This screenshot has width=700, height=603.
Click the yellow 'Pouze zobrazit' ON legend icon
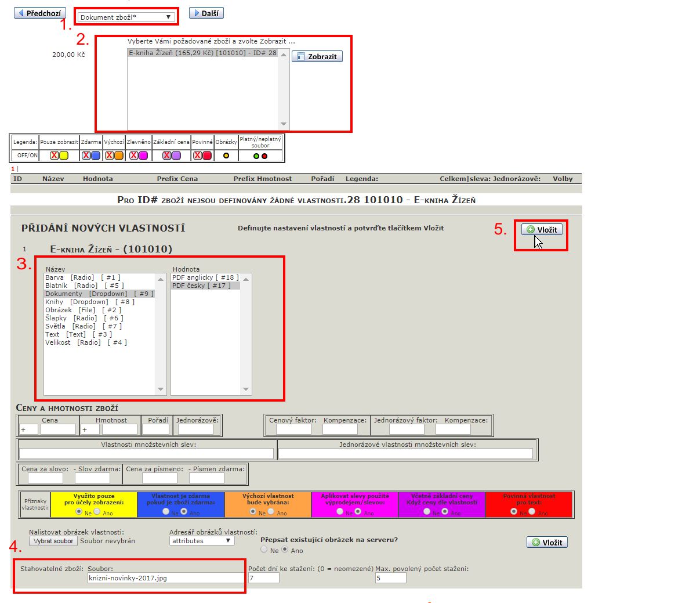coord(64,156)
